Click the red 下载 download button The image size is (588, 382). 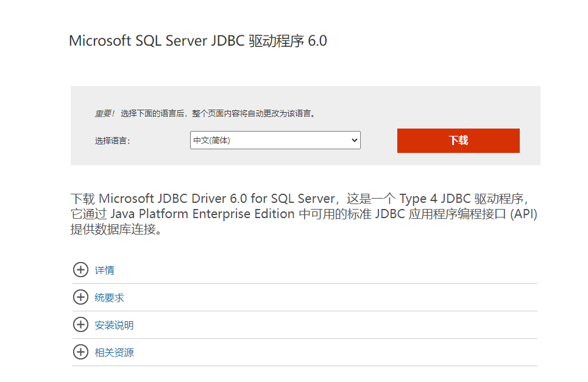(x=458, y=141)
